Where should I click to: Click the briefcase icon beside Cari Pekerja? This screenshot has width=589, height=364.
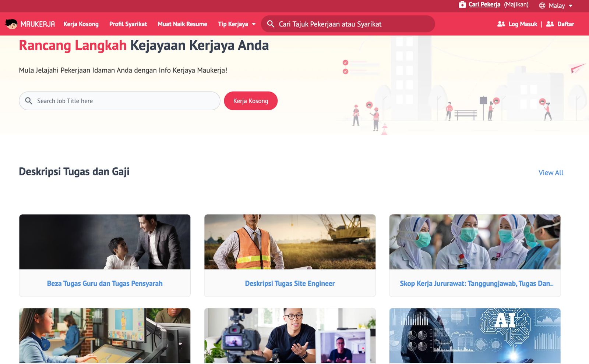pos(462,5)
